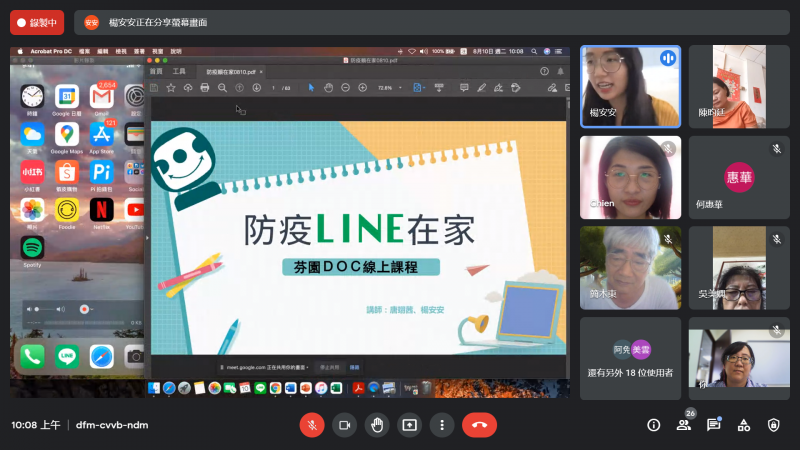Open Acrobat in the macOS Dock
Screen dimensions: 800x450
[x=358, y=388]
